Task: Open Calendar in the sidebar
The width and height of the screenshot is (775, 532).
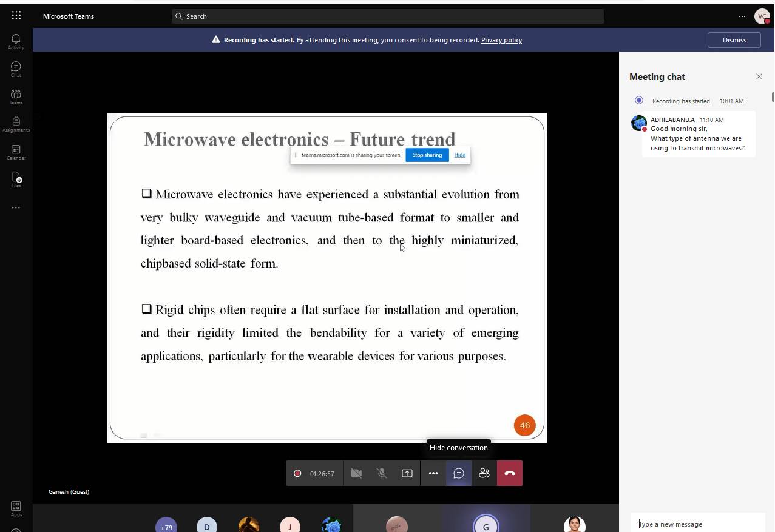Action: click(x=16, y=152)
